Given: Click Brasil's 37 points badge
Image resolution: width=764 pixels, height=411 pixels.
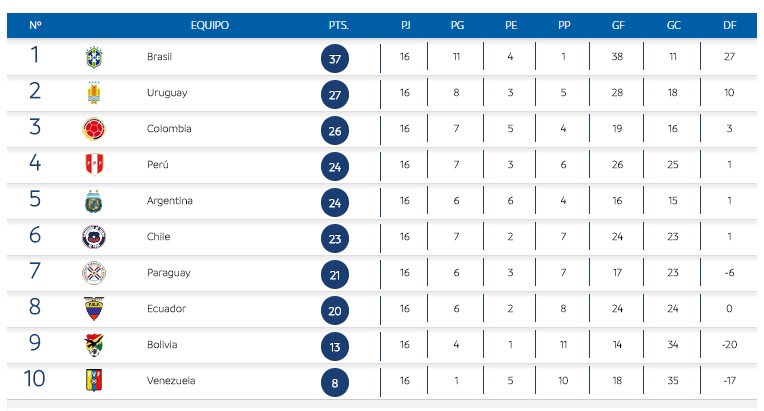Looking at the screenshot, I should 337,59.
